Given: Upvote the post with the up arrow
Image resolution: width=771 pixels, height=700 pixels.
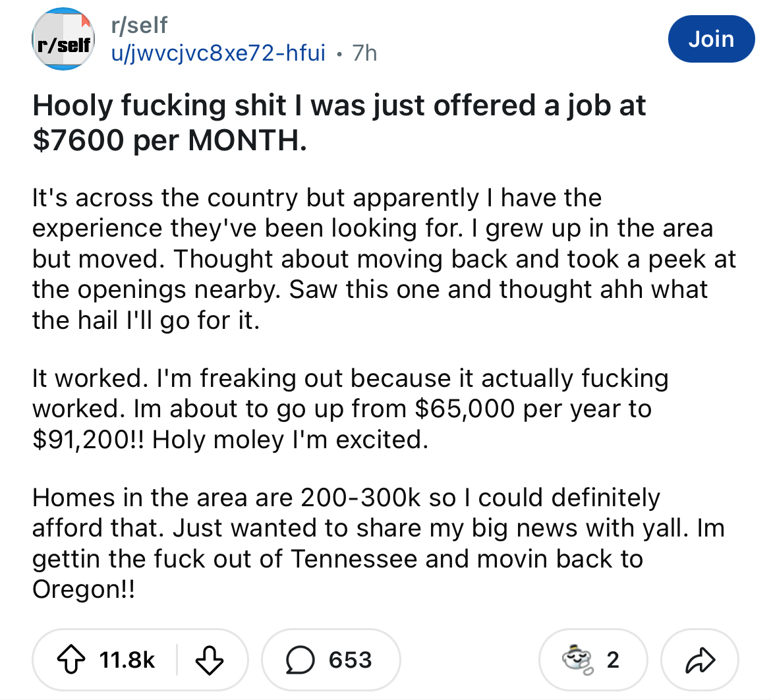Looking at the screenshot, I should [71, 659].
